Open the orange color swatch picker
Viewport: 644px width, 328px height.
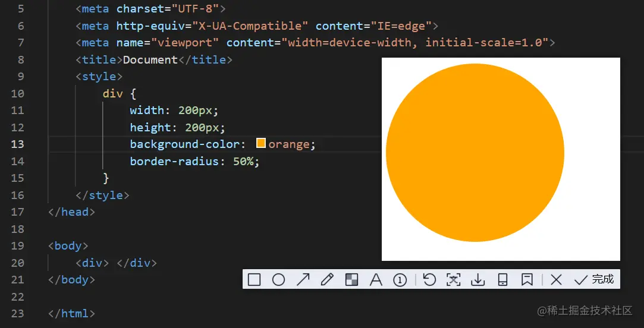pos(261,143)
